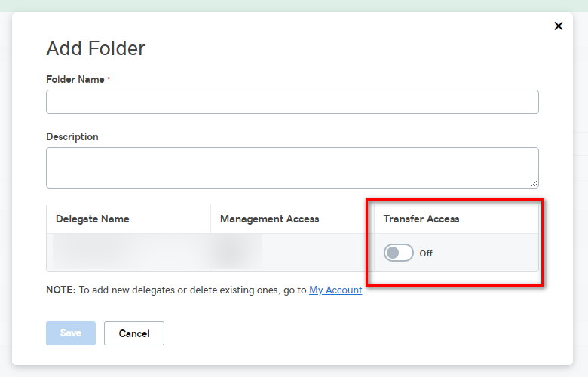Click the Cancel button
The height and width of the screenshot is (377, 588).
tap(134, 333)
